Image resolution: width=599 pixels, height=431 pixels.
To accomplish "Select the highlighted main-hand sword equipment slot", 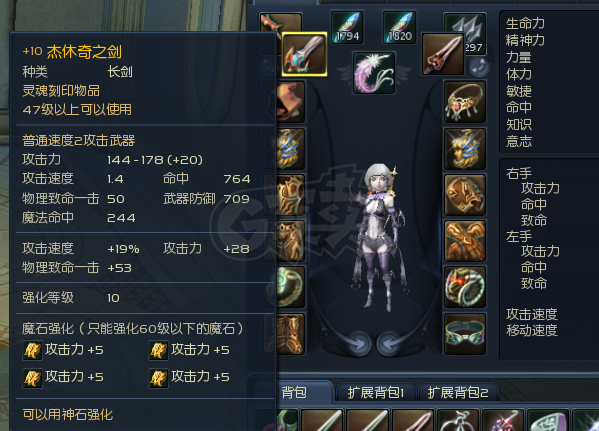I will 304,54.
